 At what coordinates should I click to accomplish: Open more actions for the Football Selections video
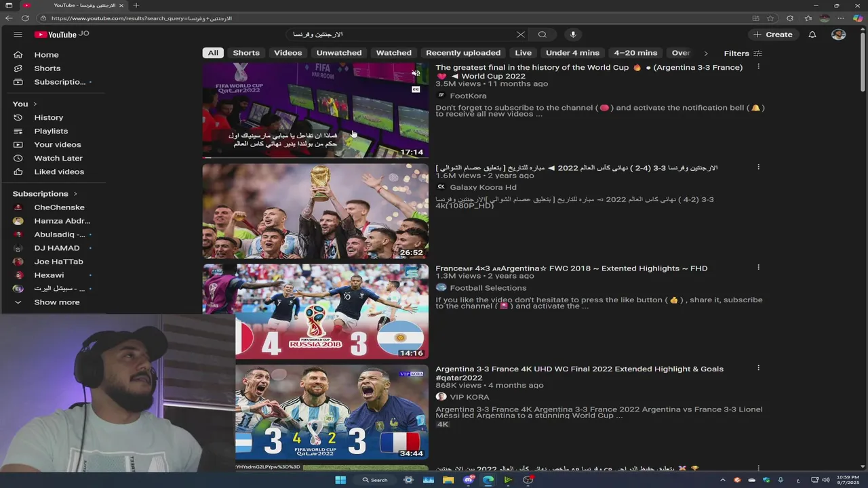758,268
